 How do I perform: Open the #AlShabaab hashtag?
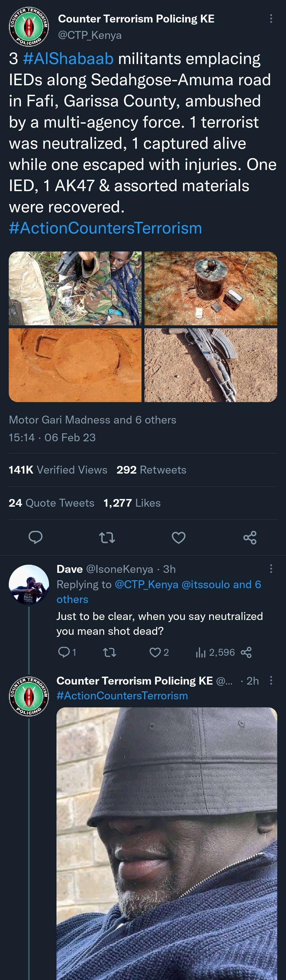point(68,59)
